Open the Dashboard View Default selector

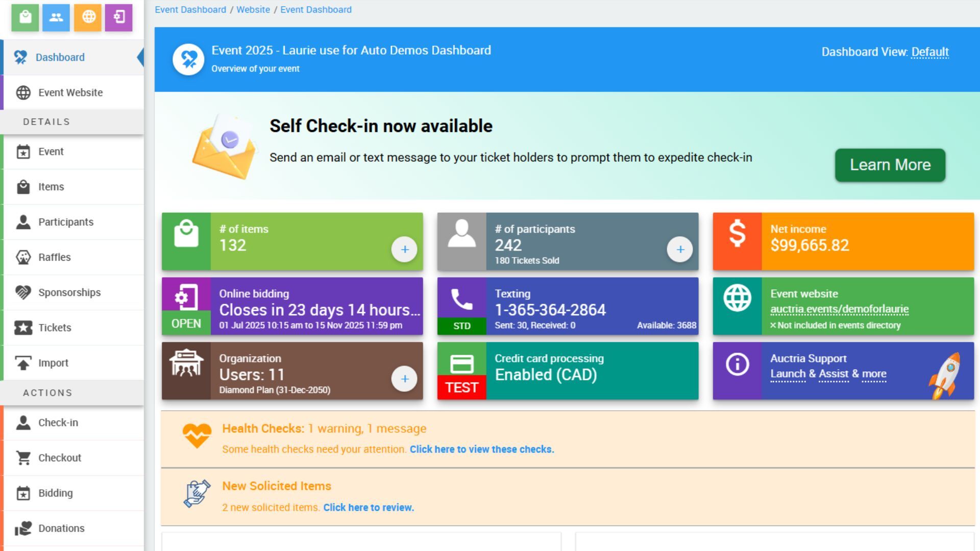click(x=930, y=52)
